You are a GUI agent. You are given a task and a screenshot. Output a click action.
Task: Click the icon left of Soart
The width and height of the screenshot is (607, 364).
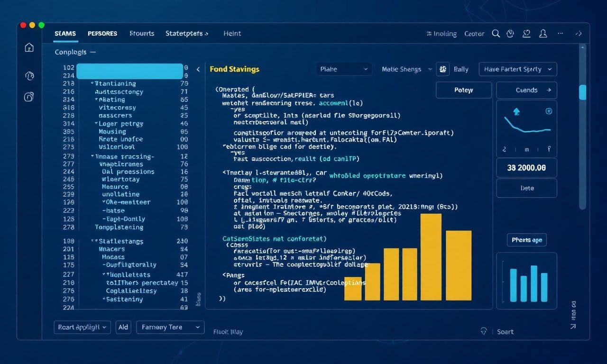pos(484,331)
